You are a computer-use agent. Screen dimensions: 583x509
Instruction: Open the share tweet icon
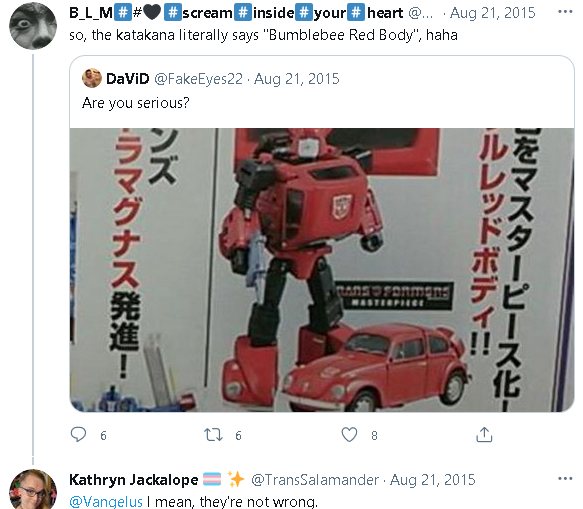coord(484,434)
